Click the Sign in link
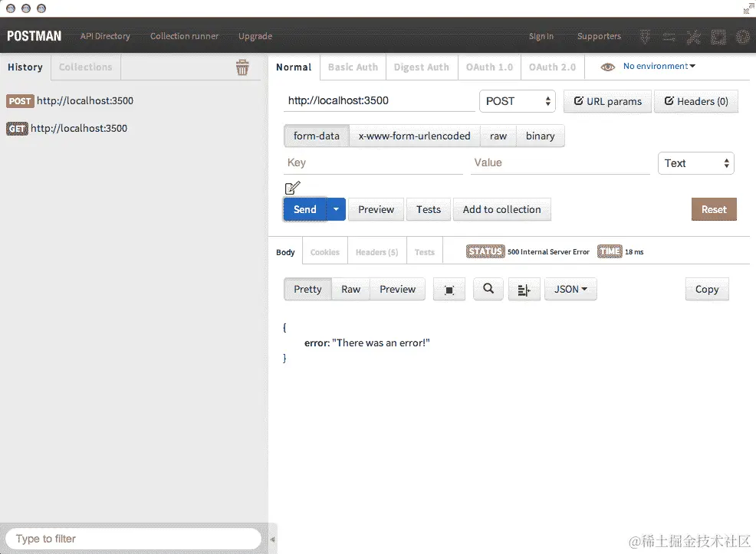Screen dimensions: 756x554 pyautogui.click(x=541, y=36)
